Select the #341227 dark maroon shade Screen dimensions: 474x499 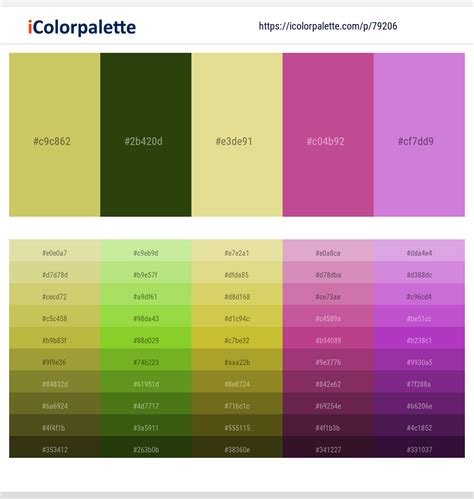[328, 447]
